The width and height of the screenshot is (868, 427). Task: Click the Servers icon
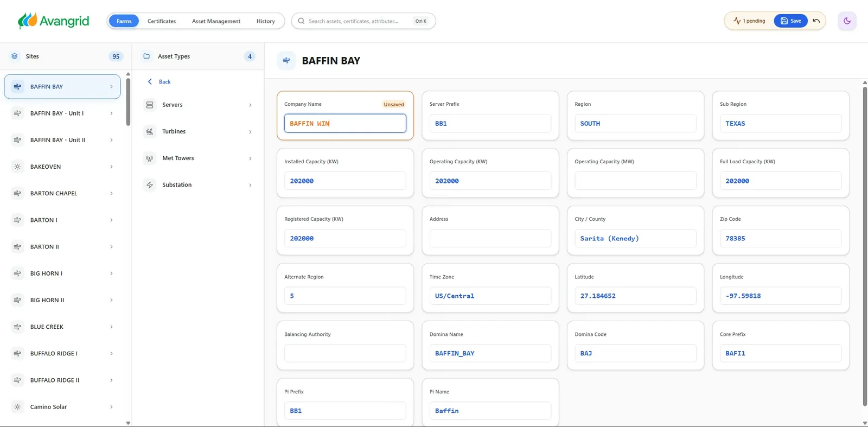point(150,105)
